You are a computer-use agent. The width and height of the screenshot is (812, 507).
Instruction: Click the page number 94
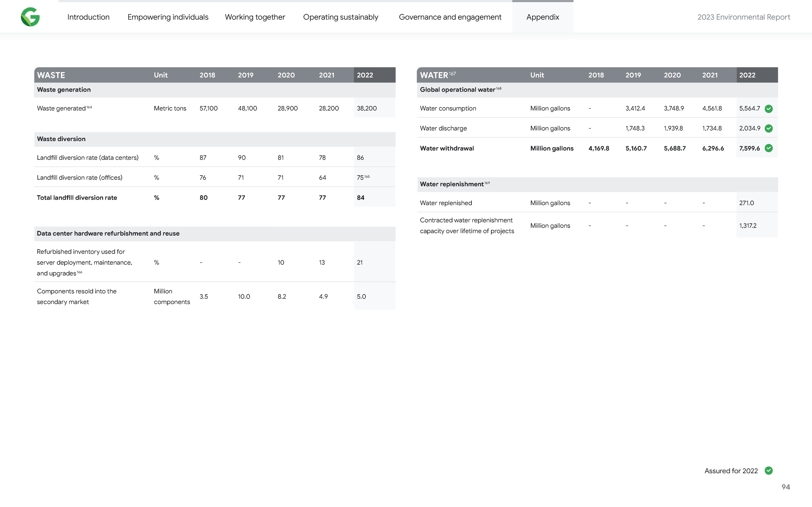pyautogui.click(x=786, y=487)
